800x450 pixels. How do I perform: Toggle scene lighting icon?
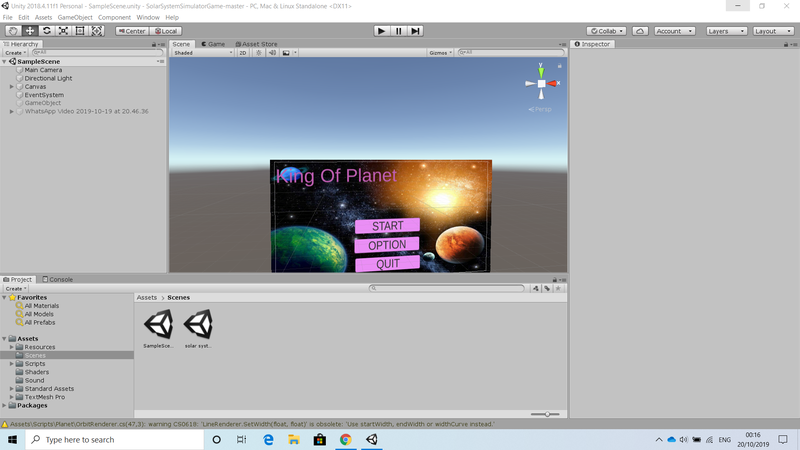258,53
